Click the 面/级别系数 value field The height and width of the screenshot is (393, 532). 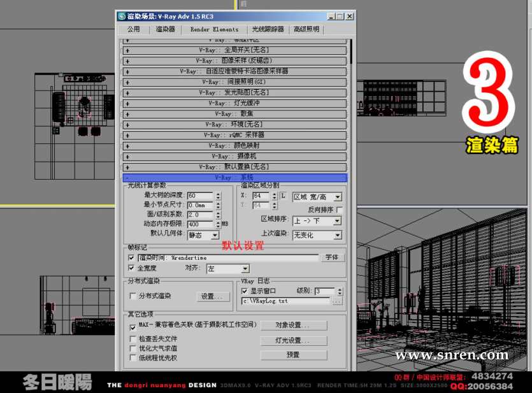point(201,215)
